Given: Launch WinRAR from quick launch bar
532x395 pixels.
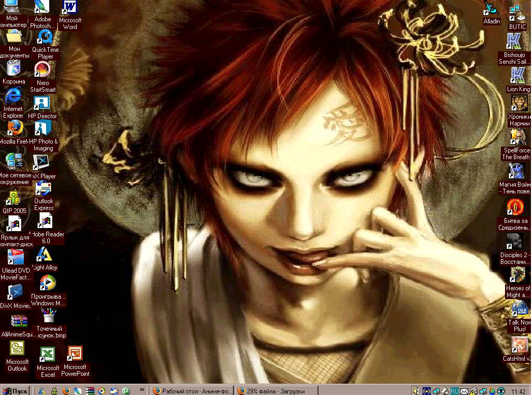Looking at the screenshot, I should [90, 391].
